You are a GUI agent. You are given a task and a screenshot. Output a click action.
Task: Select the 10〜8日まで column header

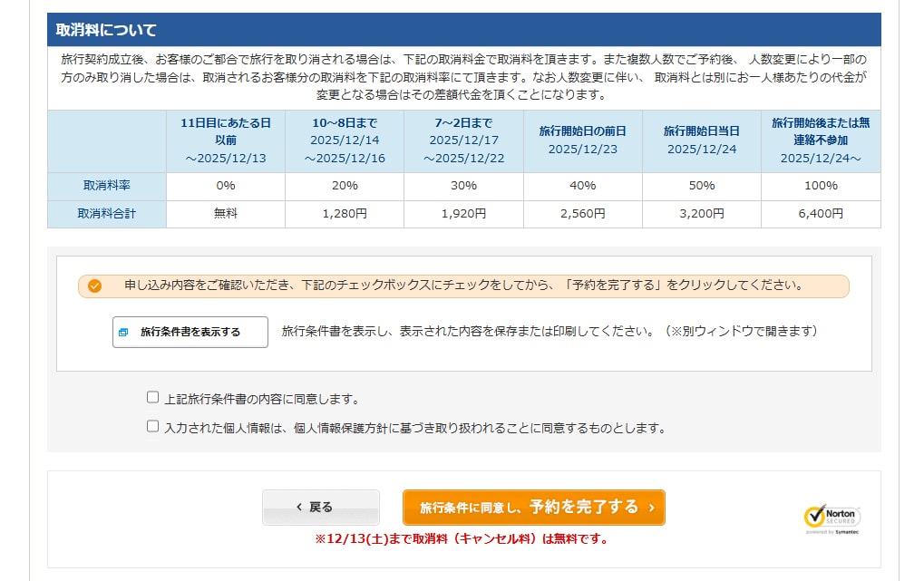pyautogui.click(x=344, y=140)
